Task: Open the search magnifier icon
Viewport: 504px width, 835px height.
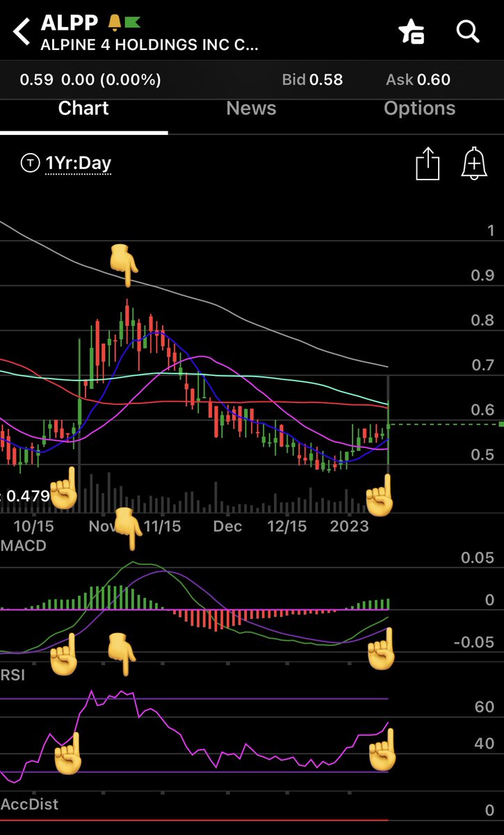Action: click(x=468, y=31)
